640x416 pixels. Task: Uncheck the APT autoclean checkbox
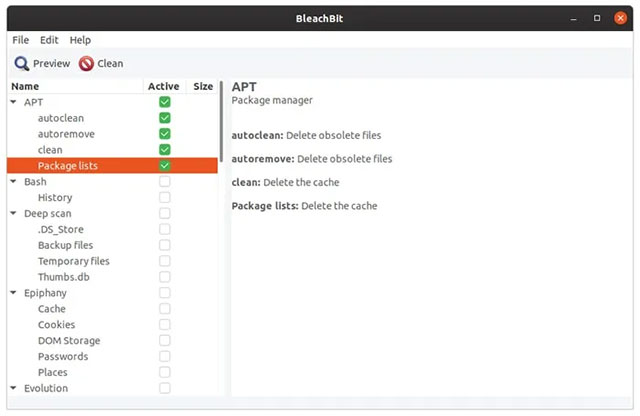tap(164, 118)
